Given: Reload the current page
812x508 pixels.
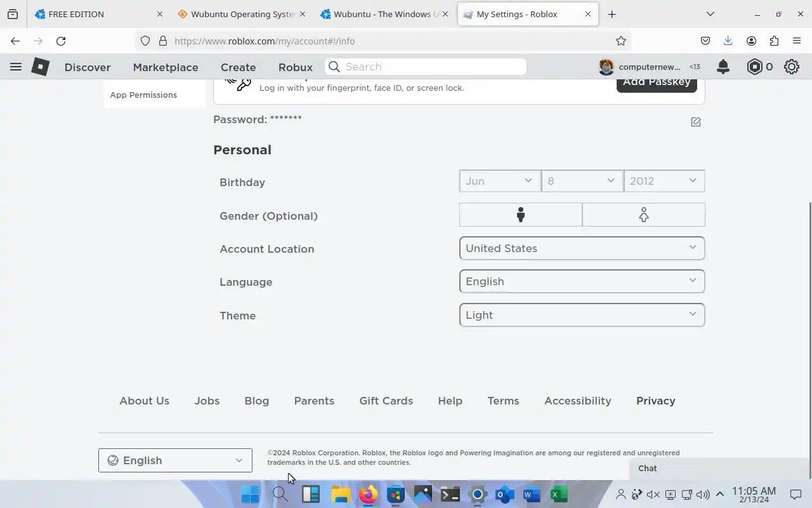Looking at the screenshot, I should pos(61,41).
